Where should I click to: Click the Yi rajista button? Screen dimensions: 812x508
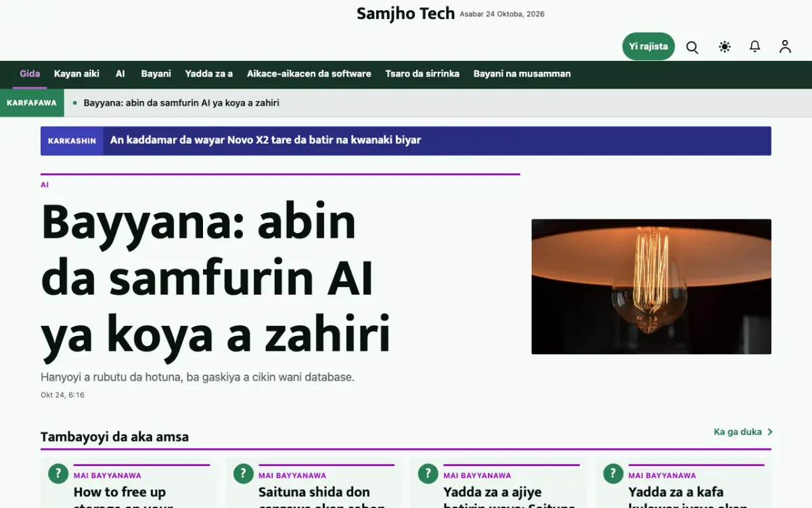[648, 46]
